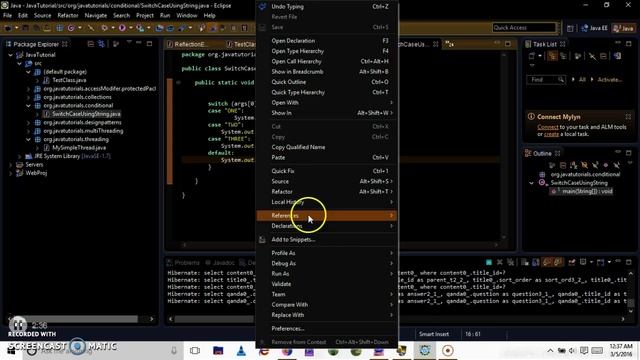Viewport: 640px width, 360px height.
Task: Collapse all in Package Explorer toolbar
Action: (91, 44)
